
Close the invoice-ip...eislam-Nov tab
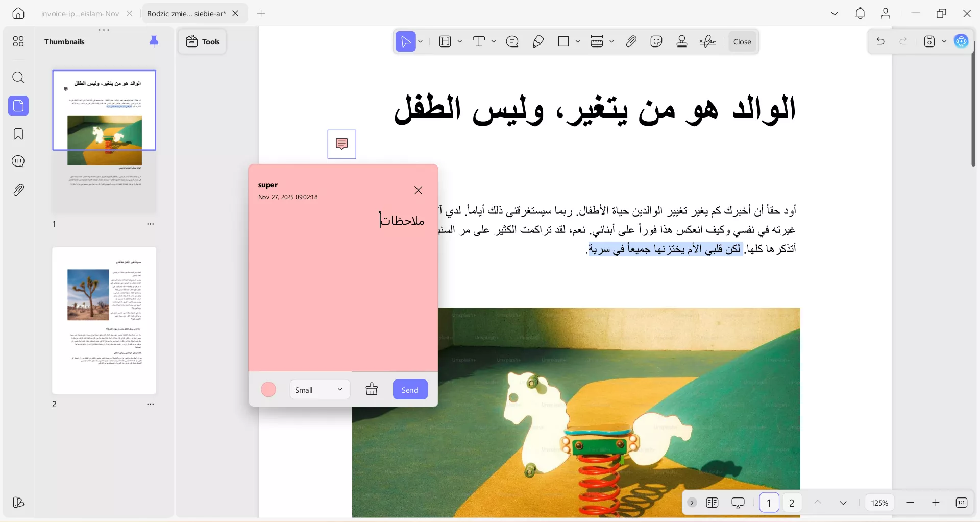130,14
